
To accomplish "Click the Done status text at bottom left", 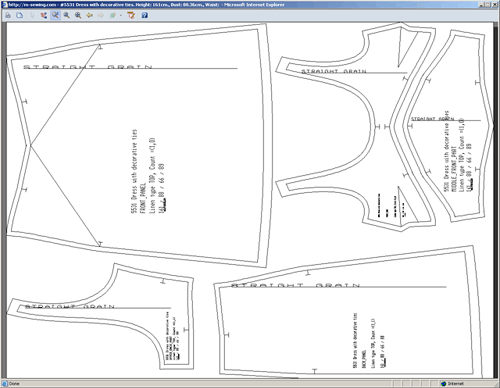I will 14,384.
